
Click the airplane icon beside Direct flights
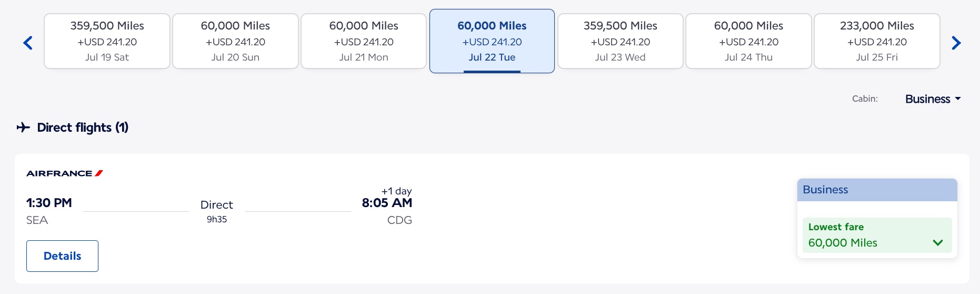pos(23,128)
